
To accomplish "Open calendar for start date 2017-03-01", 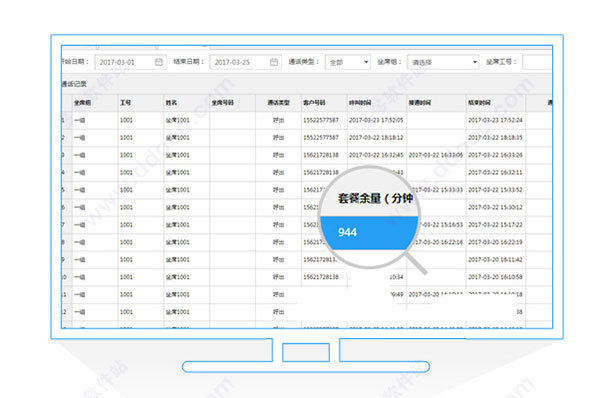I will (x=159, y=62).
